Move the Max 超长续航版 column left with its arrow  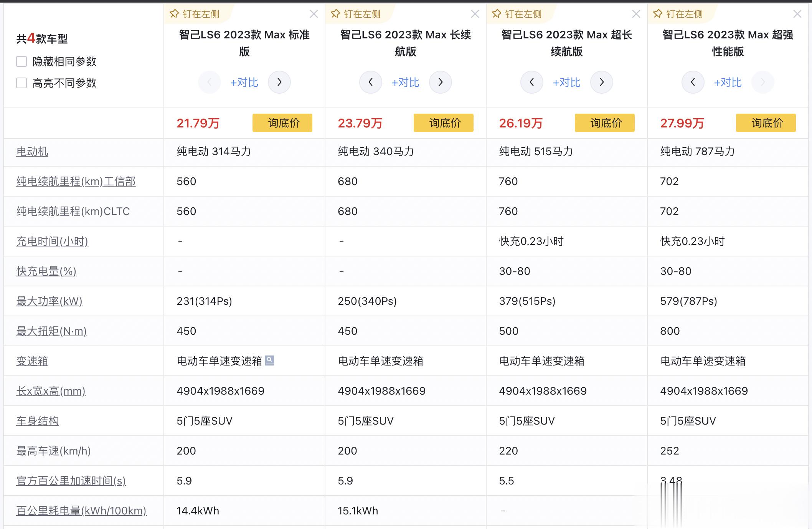click(x=532, y=82)
